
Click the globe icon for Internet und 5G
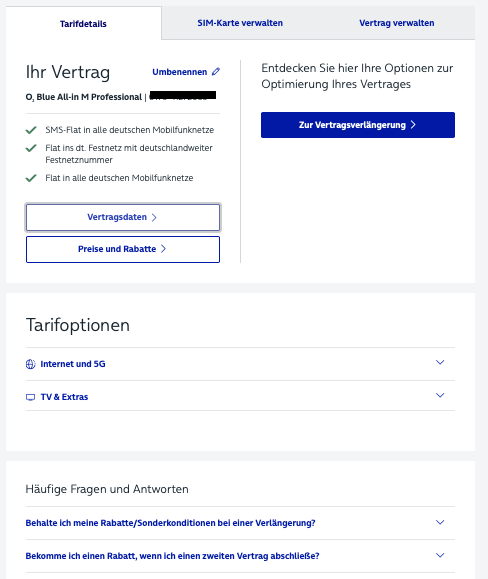[31, 364]
